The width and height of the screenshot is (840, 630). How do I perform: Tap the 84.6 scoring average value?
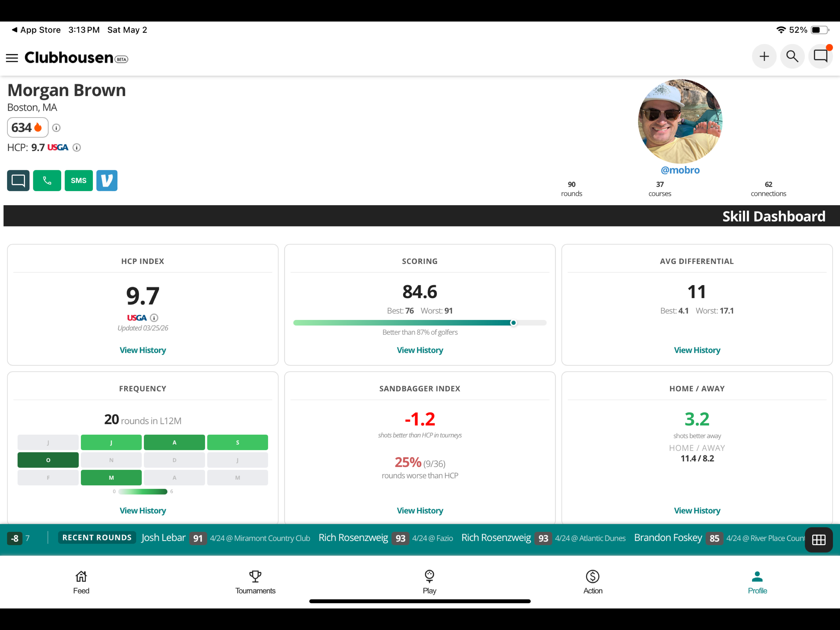(420, 291)
